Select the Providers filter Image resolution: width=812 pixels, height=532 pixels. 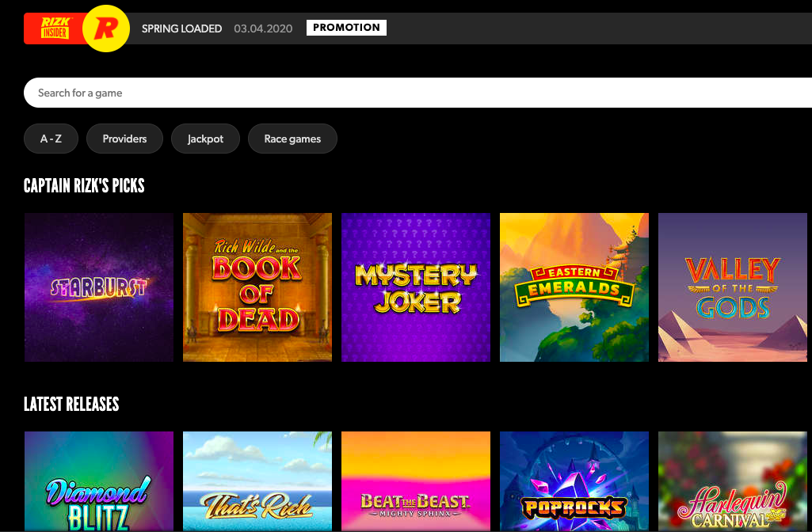click(x=125, y=139)
